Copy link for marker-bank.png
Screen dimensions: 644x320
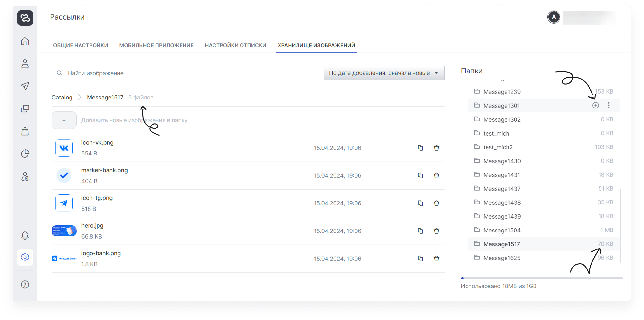tap(420, 175)
